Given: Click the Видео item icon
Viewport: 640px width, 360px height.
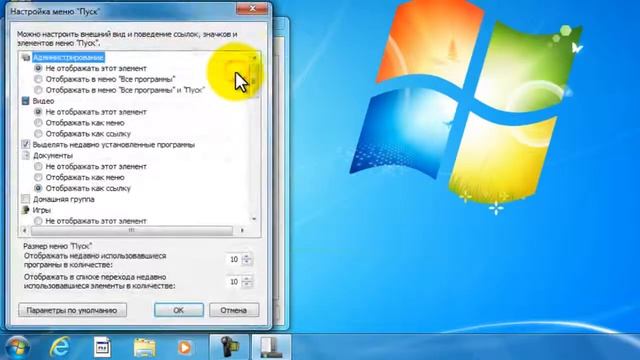Looking at the screenshot, I should 26,101.
